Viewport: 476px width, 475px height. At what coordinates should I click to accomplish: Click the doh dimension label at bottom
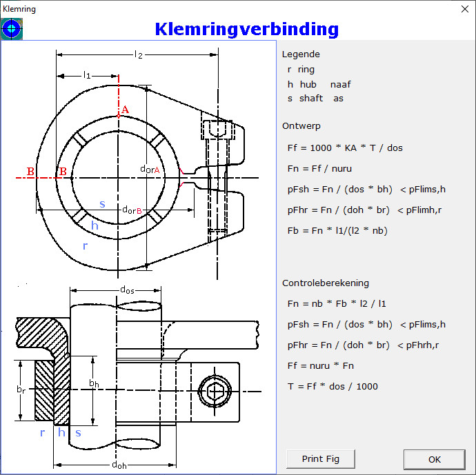pos(119,465)
